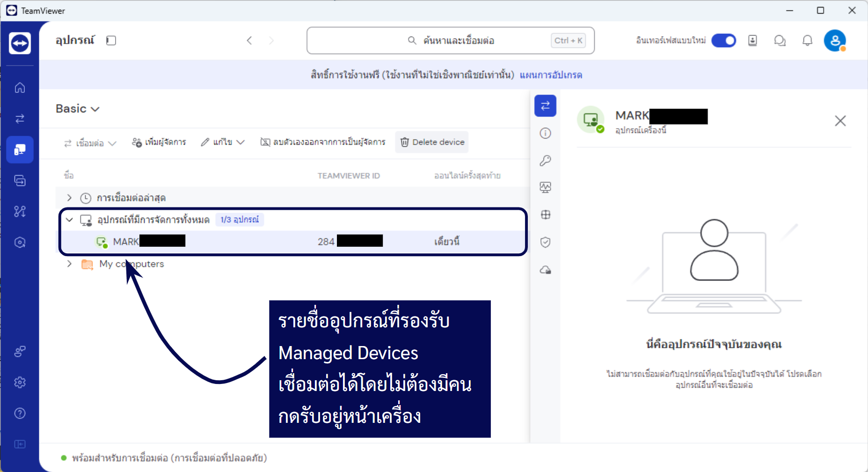Image resolution: width=868 pixels, height=472 pixels.
Task: Open the chat bubbles icon
Action: tap(780, 41)
